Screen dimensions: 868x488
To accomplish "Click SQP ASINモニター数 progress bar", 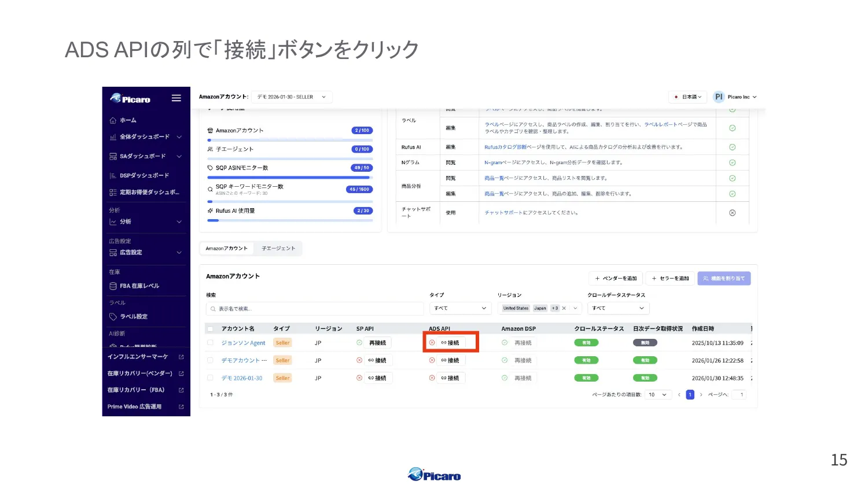I will 290,177.
